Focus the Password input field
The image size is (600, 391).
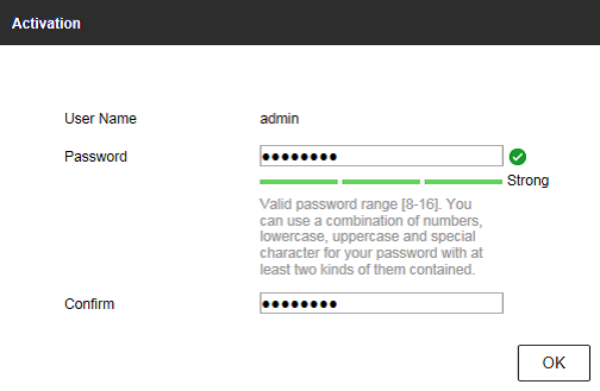click(381, 156)
